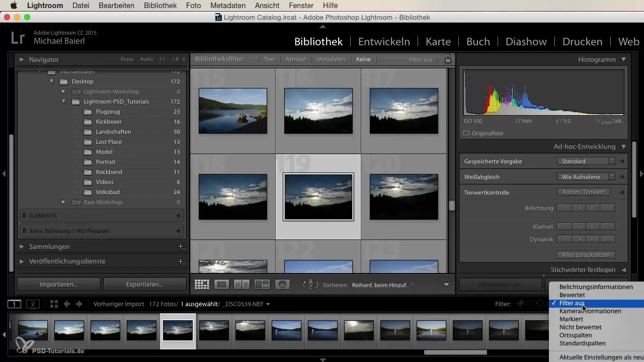The width and height of the screenshot is (644, 362).
Task: Hide right panel with edge arrow
Action: [641, 174]
